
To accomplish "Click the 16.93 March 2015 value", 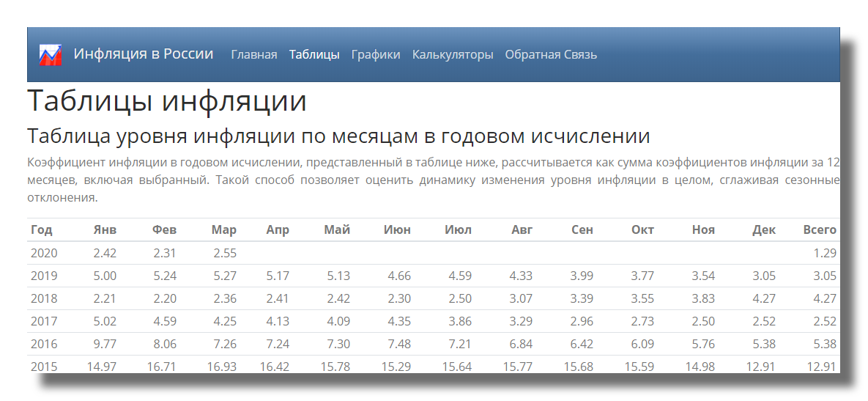I will tap(221, 366).
